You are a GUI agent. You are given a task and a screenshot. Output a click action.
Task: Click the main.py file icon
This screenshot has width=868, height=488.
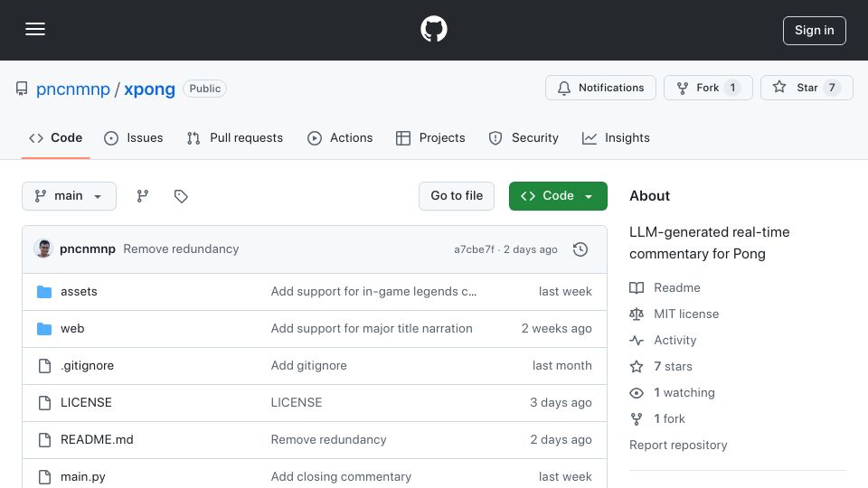(44, 477)
